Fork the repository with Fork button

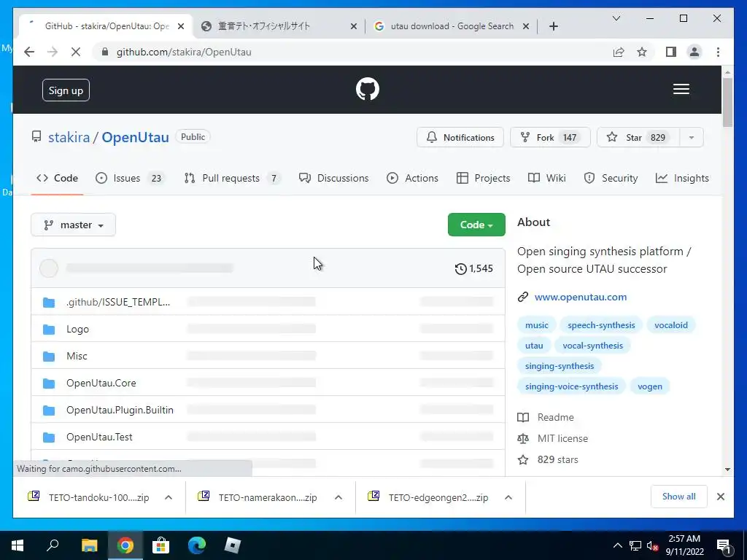[x=550, y=138]
